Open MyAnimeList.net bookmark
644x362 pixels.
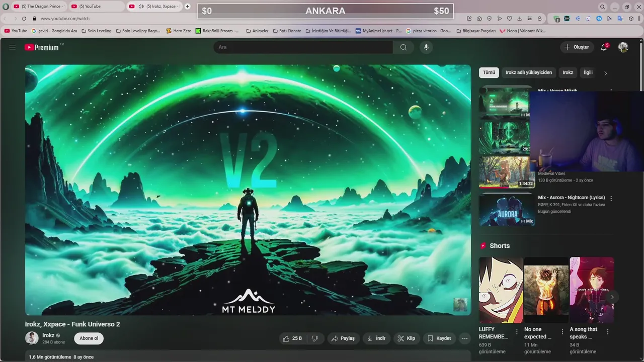click(378, 31)
